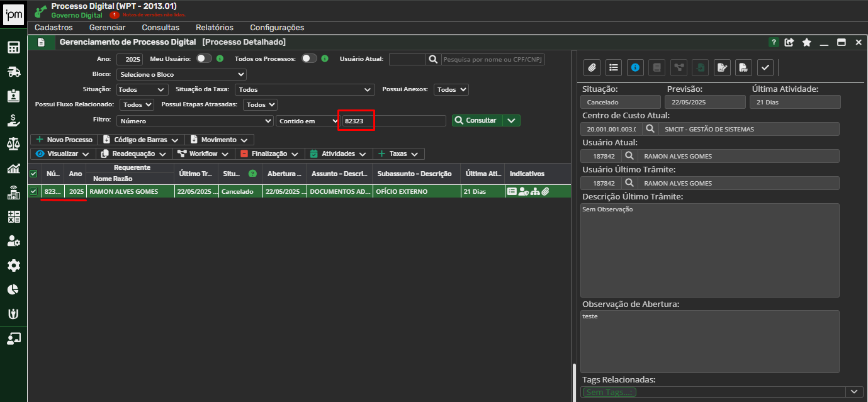This screenshot has width=868, height=402.
Task: Open the Movimento menu button
Action: (220, 140)
